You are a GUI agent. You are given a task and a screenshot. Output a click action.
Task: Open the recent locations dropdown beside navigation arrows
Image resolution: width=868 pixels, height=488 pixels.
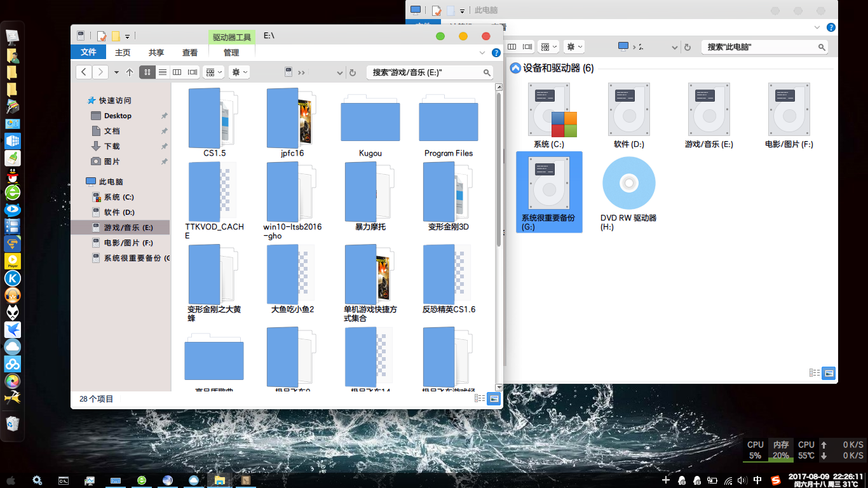click(116, 72)
